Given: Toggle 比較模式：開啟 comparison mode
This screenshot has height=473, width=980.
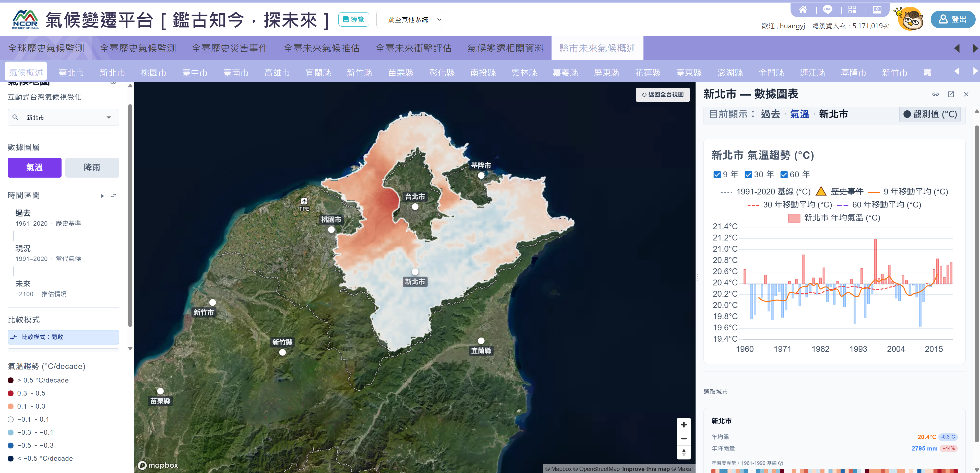Looking at the screenshot, I should click(63, 337).
